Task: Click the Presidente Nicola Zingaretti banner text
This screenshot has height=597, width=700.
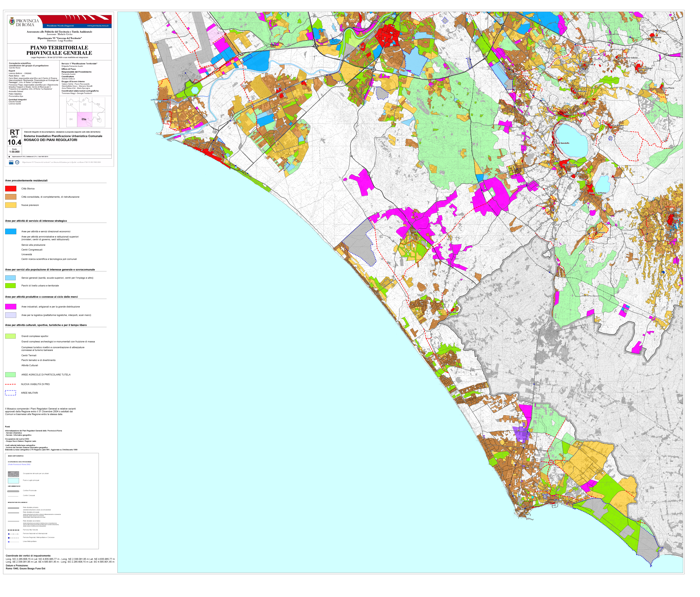Action: 60,26
